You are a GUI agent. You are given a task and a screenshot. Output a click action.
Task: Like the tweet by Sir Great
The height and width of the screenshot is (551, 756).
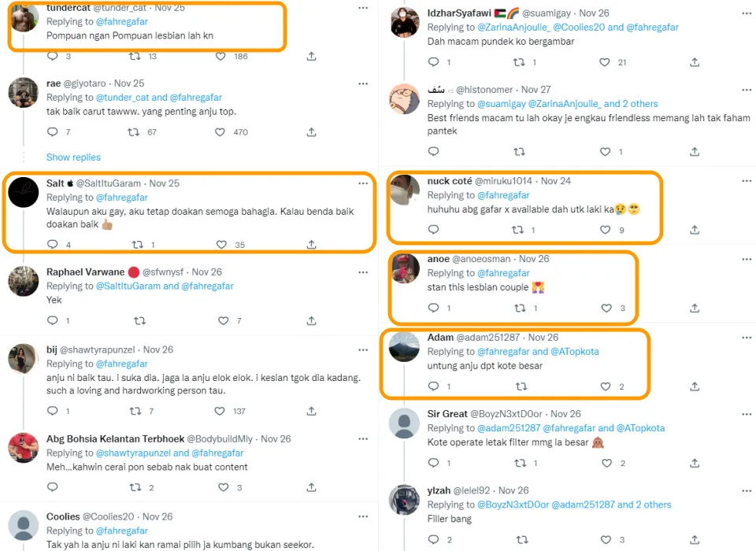604,463
